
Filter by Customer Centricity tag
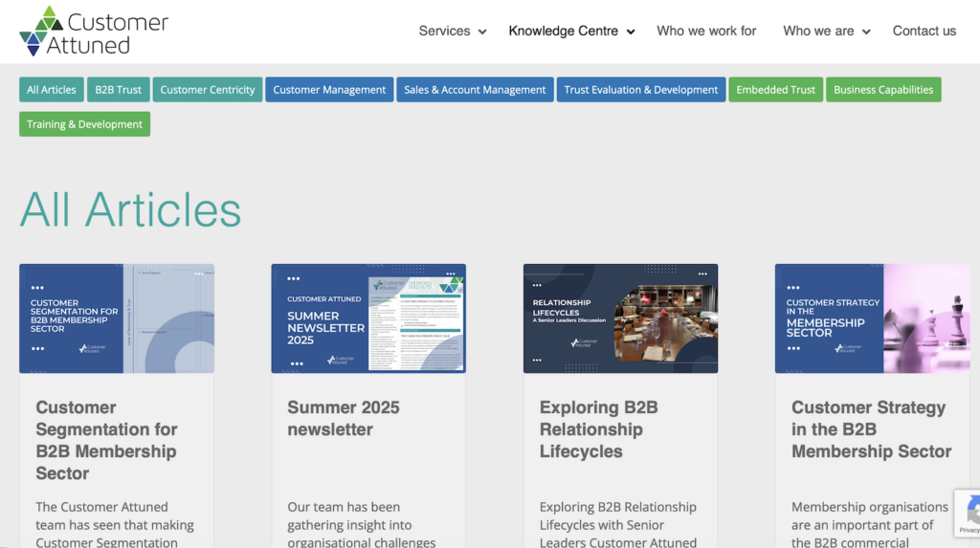[208, 90]
